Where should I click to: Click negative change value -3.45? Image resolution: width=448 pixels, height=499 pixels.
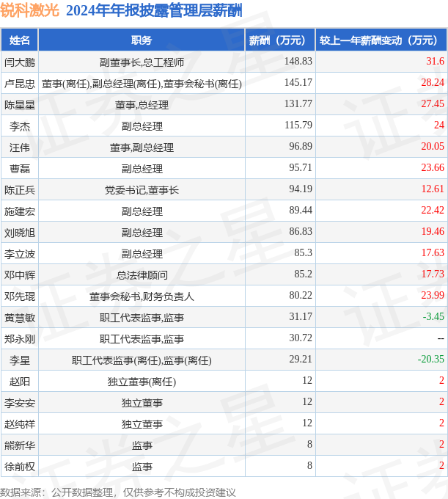pos(433,317)
